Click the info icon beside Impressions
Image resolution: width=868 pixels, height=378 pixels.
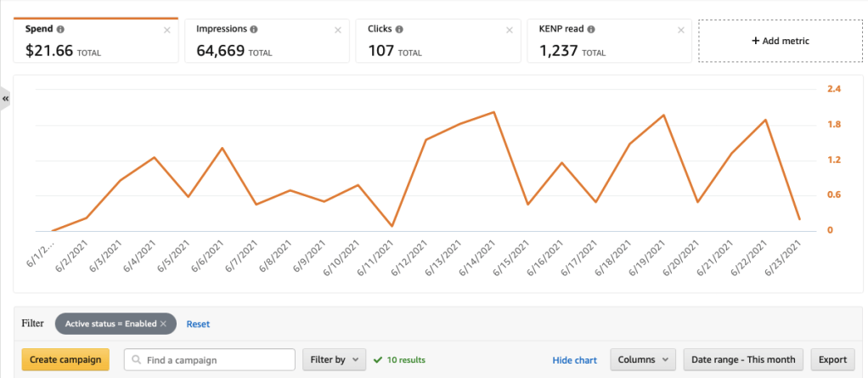(254, 29)
